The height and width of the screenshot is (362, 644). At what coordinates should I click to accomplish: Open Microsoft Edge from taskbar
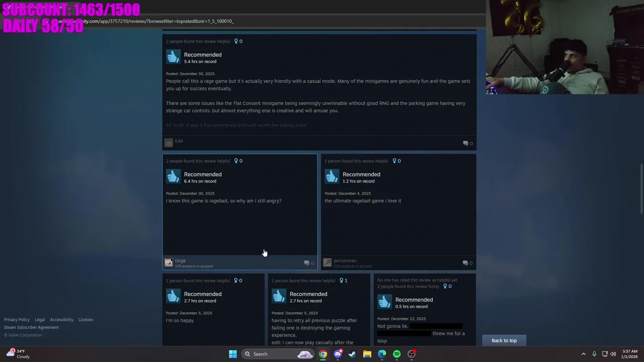[382, 354]
